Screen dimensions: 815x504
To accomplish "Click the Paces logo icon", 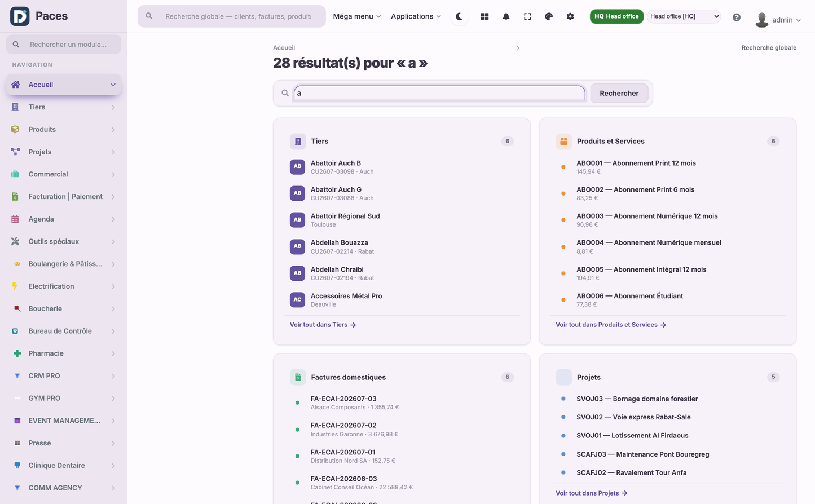I will click(20, 16).
